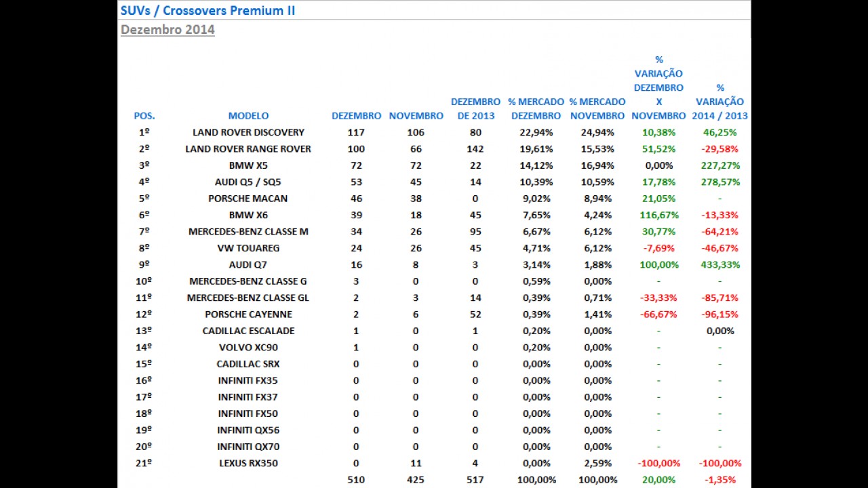Click the title 'SUVs / Crossovers Premium II'
This screenshot has height=488, width=868.
pyautogui.click(x=208, y=10)
